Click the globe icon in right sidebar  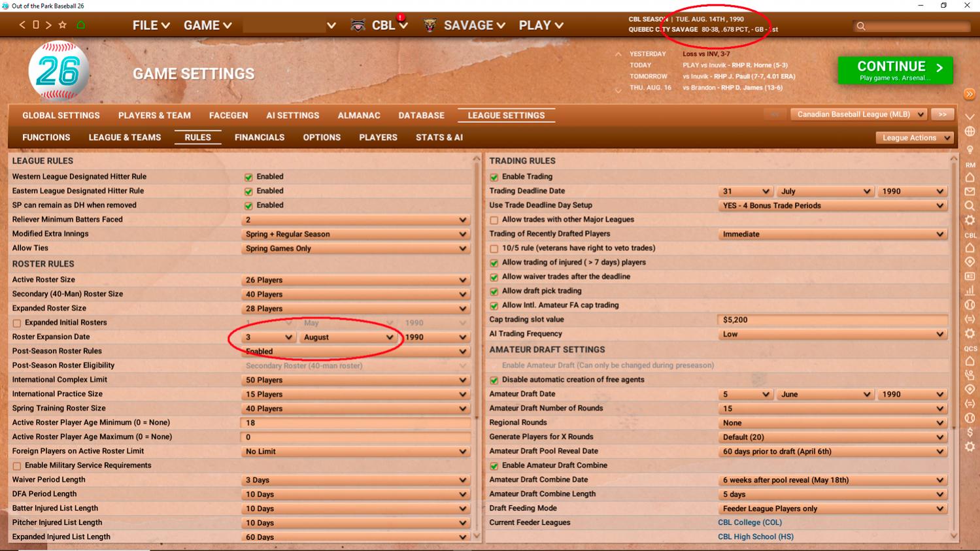(970, 131)
